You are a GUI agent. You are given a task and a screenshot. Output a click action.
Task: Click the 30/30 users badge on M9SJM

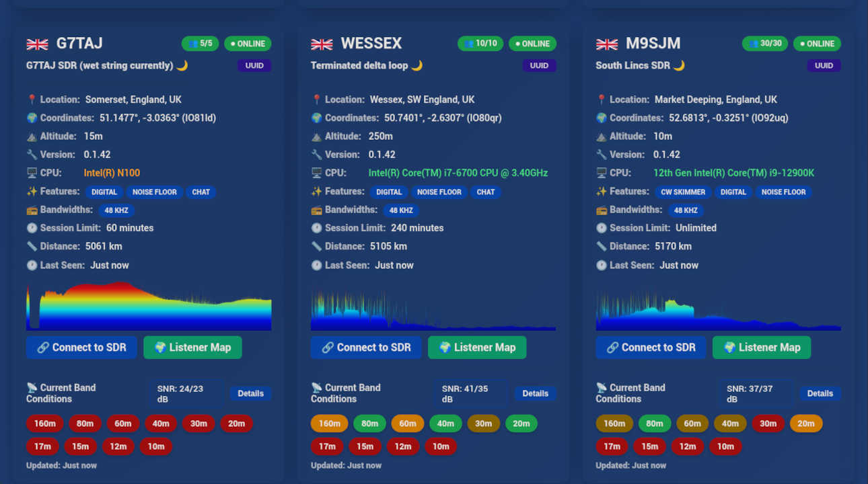pyautogui.click(x=765, y=44)
